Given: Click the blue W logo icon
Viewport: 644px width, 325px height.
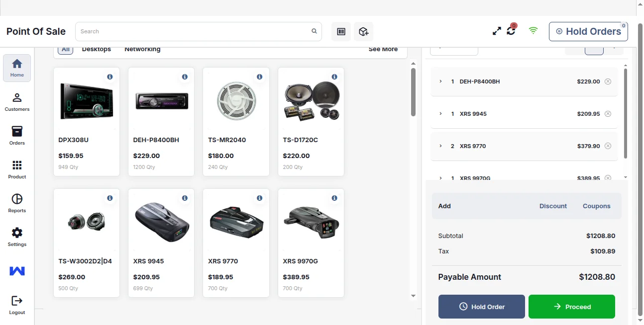Looking at the screenshot, I should tap(17, 271).
